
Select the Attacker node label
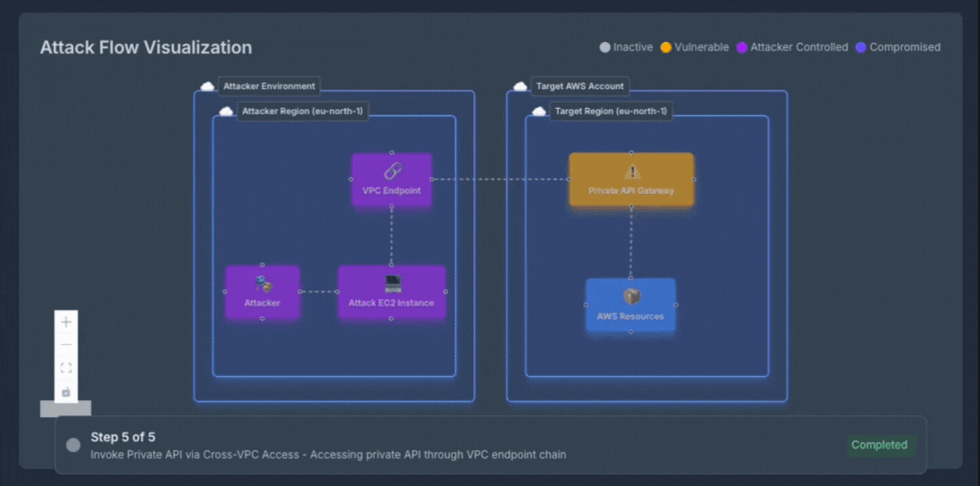[263, 303]
